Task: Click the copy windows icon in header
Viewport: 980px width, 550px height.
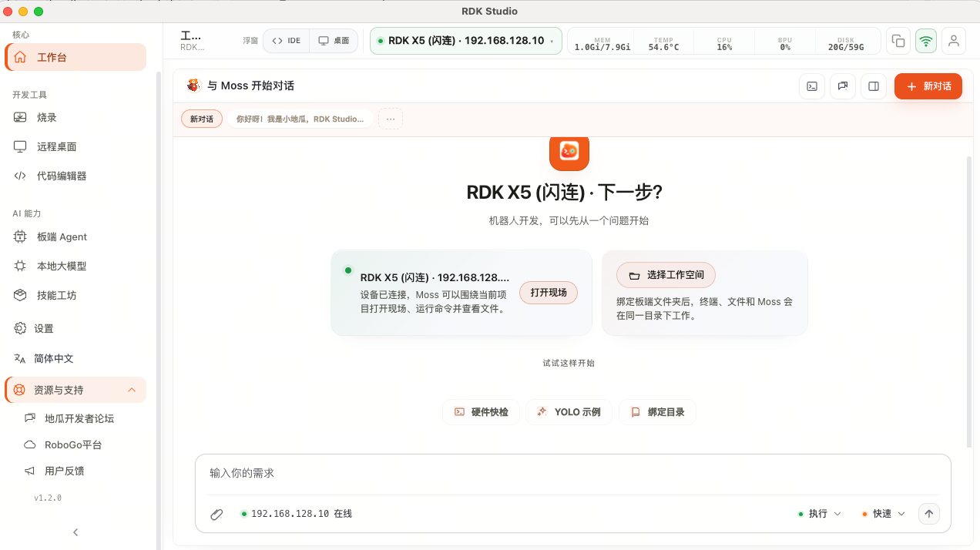Action: click(898, 41)
